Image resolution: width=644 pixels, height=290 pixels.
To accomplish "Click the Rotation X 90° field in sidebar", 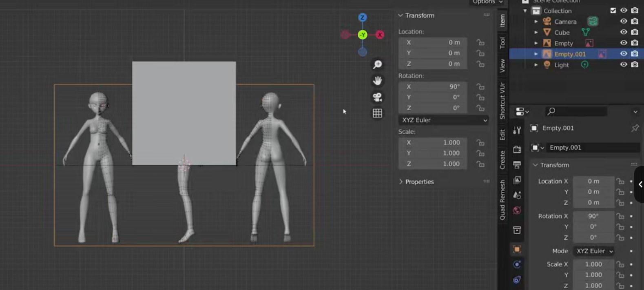I will 433,86.
